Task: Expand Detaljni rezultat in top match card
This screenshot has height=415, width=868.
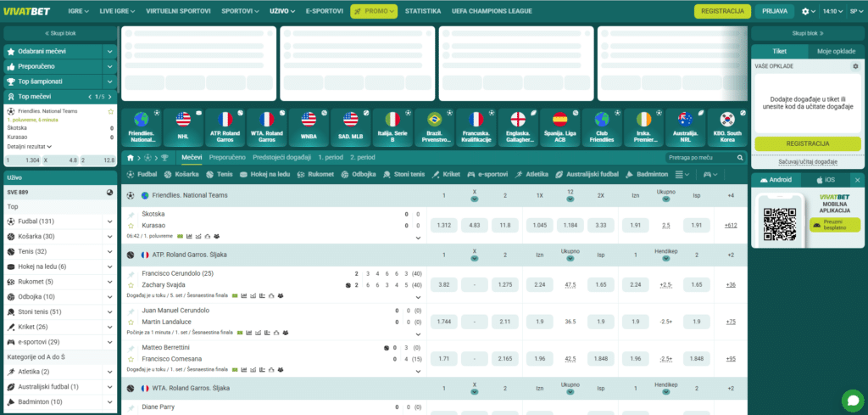Action: point(30,146)
